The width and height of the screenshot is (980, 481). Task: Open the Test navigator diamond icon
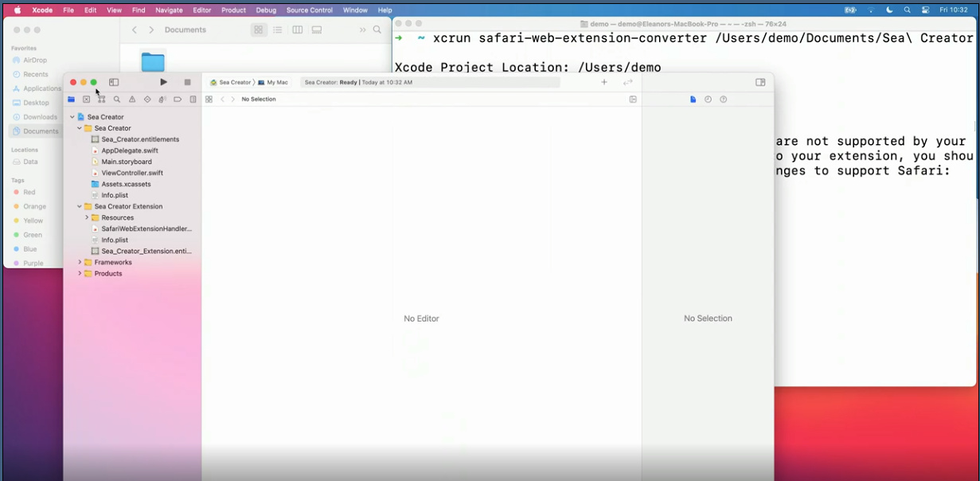point(147,100)
